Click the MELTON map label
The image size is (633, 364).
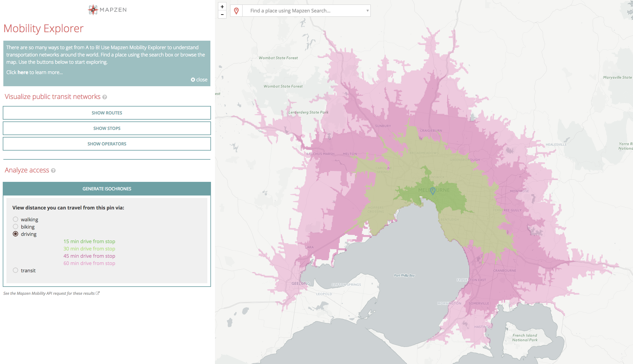[350, 154]
